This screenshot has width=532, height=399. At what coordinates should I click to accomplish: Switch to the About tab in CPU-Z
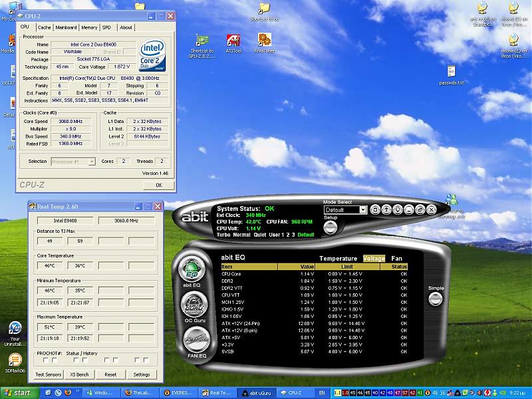[126, 27]
